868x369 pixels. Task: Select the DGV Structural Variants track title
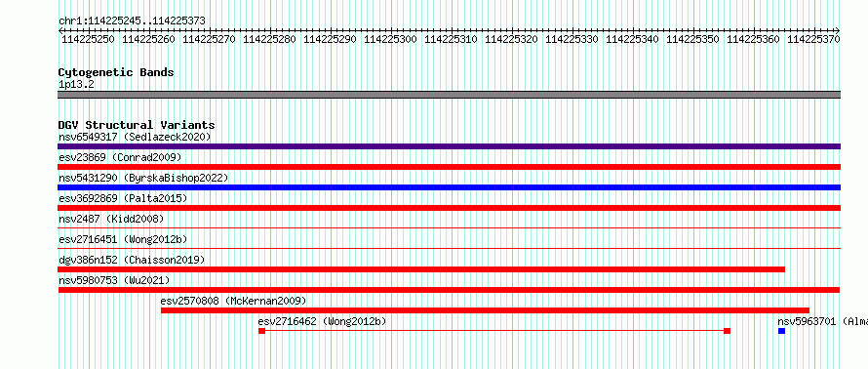pos(137,125)
